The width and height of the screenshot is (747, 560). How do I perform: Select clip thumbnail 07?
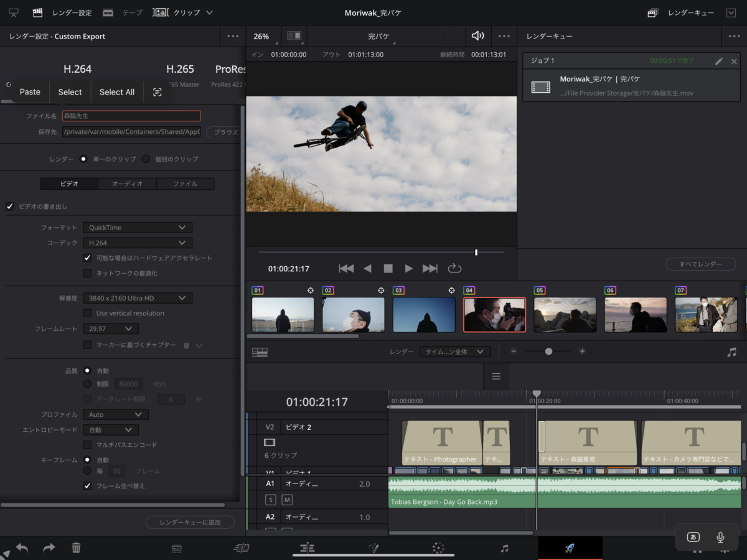tap(706, 314)
